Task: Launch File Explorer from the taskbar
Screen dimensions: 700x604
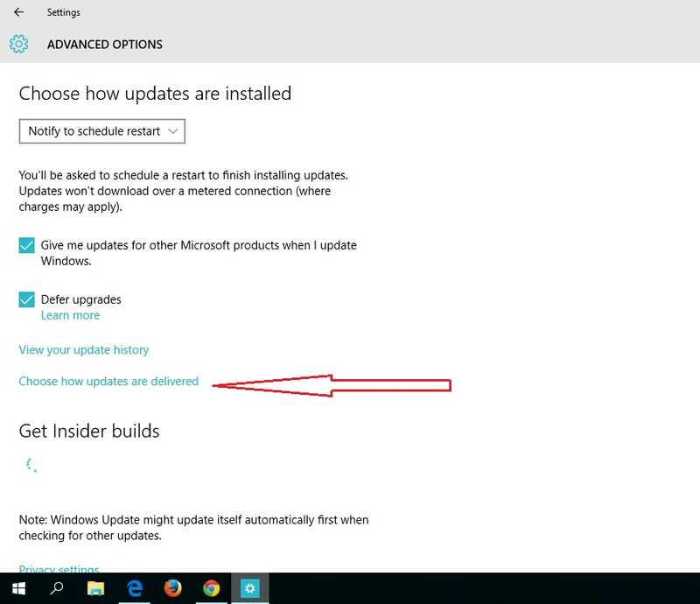Action: click(x=95, y=588)
